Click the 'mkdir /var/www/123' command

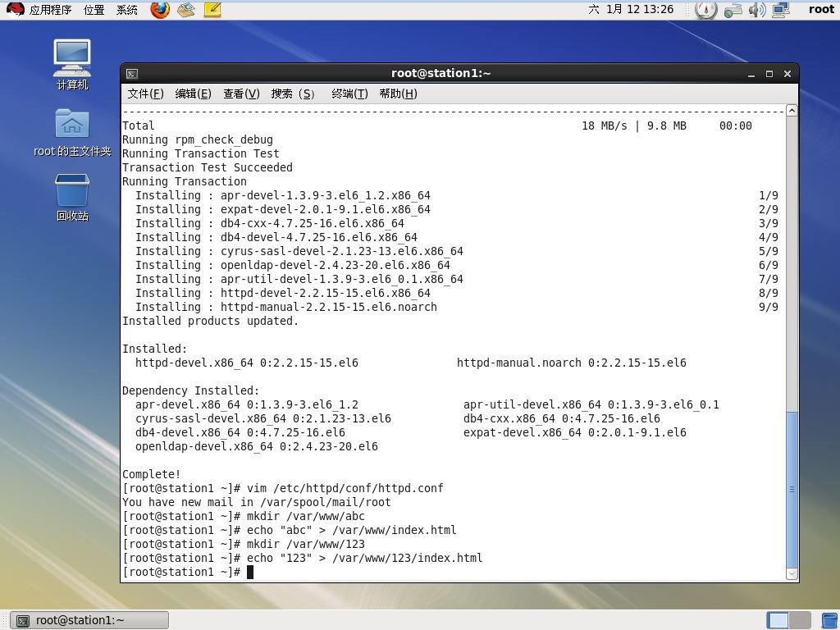[x=305, y=544]
